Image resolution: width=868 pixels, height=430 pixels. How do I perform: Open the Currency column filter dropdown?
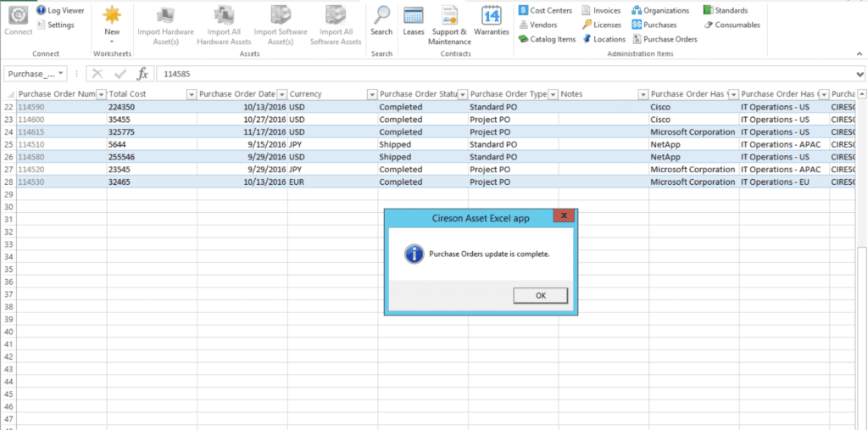point(371,94)
